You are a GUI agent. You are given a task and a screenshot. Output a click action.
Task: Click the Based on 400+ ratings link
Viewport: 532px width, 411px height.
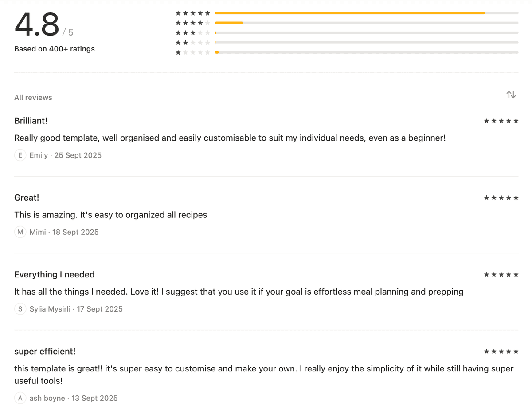click(54, 49)
